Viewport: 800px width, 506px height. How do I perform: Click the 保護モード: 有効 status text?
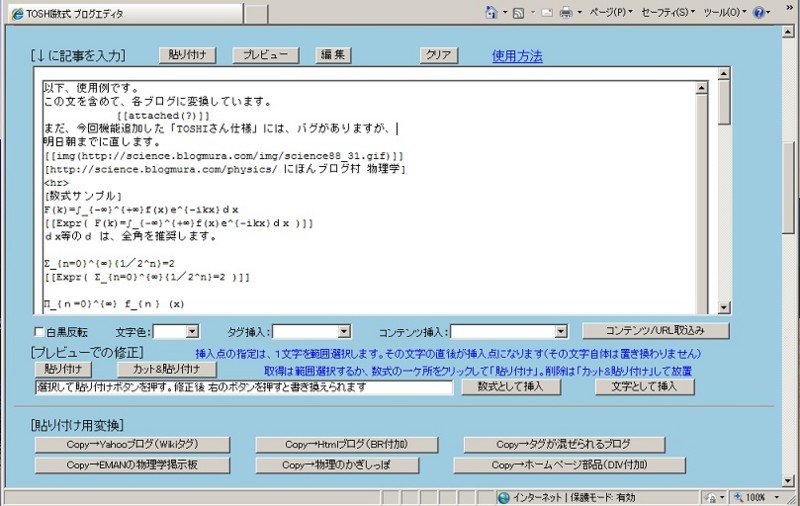[603, 497]
